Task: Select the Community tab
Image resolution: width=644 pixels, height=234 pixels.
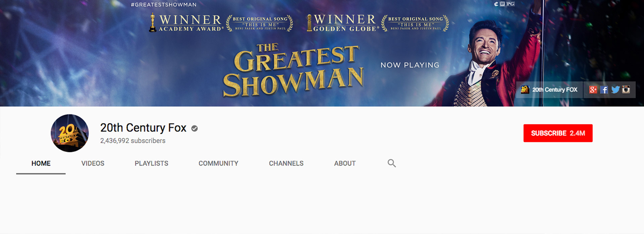Action: (x=218, y=163)
